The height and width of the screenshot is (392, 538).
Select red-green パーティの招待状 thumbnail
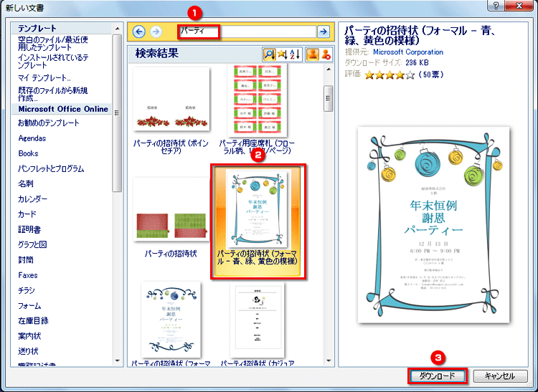[171, 209]
